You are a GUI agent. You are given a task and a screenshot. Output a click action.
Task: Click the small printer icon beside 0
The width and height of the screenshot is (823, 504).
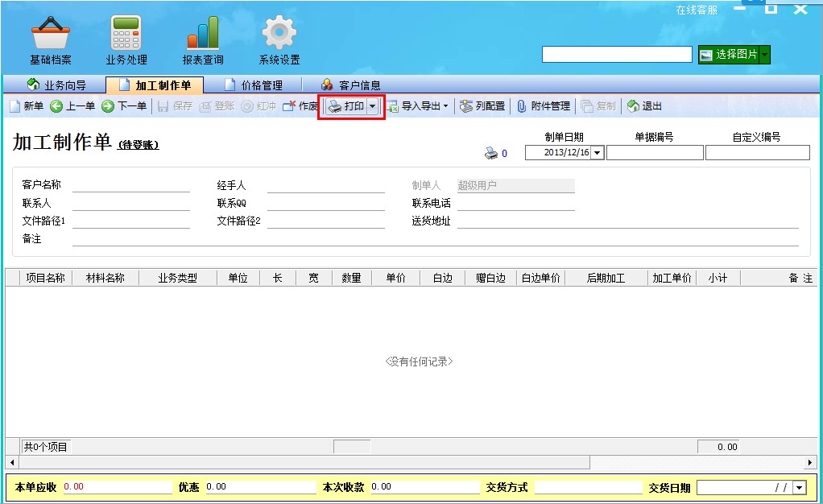coord(492,153)
